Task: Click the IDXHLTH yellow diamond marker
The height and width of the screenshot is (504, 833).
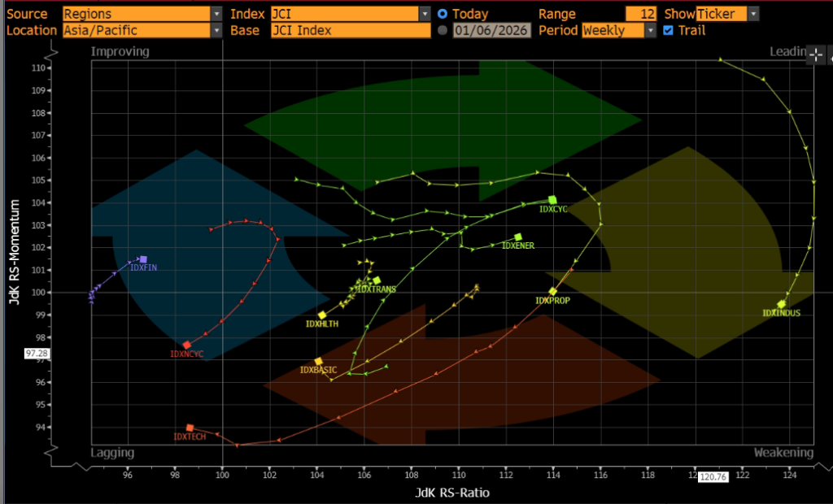Action: coord(322,315)
